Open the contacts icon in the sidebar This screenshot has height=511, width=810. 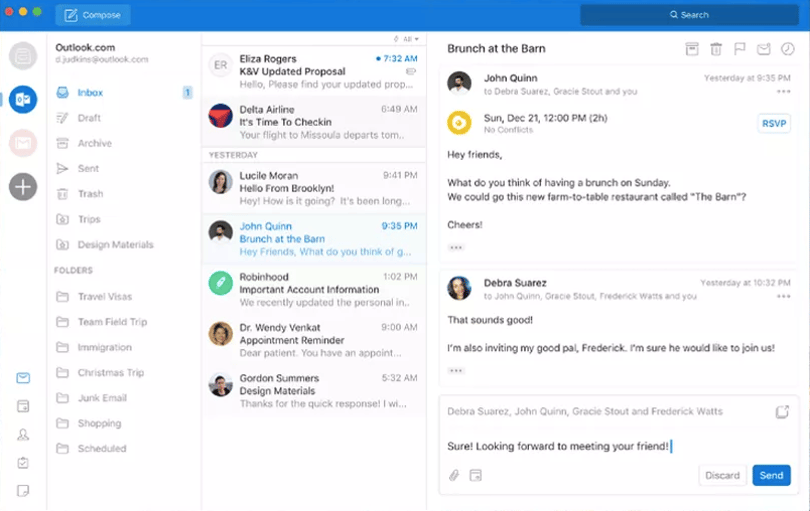click(23, 435)
